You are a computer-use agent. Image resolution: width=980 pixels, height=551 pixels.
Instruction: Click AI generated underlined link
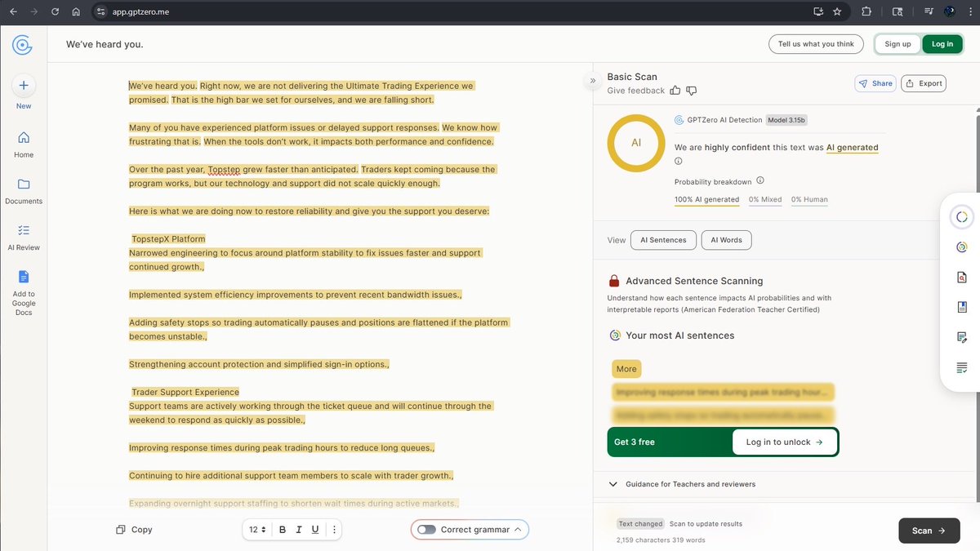(x=852, y=148)
